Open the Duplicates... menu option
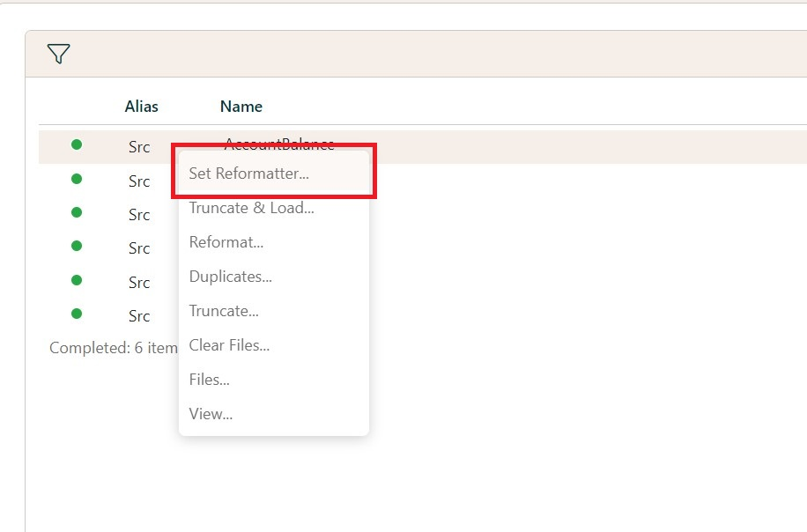The height and width of the screenshot is (532, 807). click(x=231, y=277)
